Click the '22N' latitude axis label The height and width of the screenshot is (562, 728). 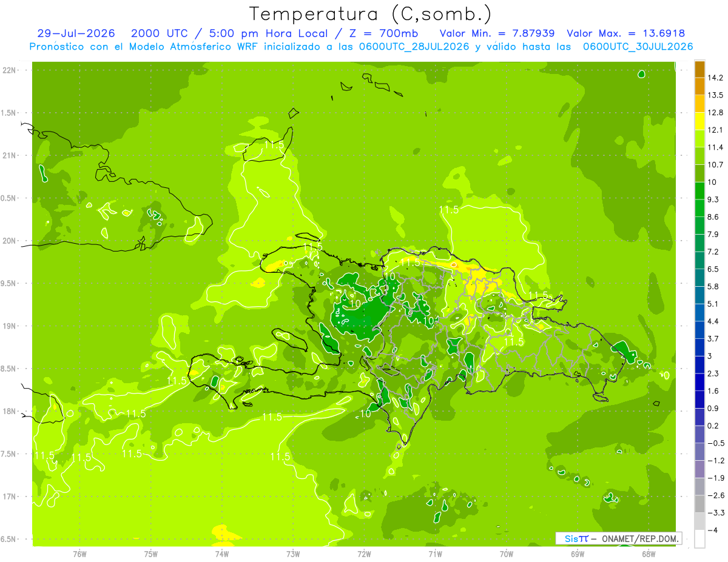pos(9,70)
